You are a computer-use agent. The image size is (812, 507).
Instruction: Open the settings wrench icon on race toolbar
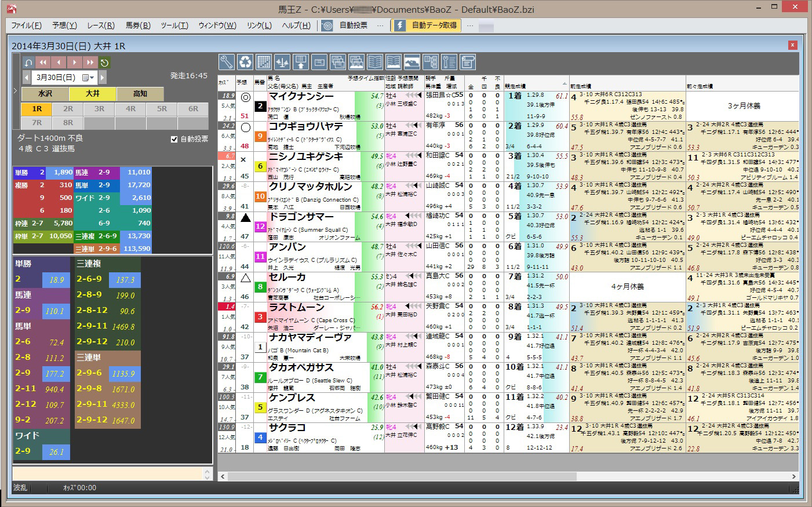[x=228, y=62]
